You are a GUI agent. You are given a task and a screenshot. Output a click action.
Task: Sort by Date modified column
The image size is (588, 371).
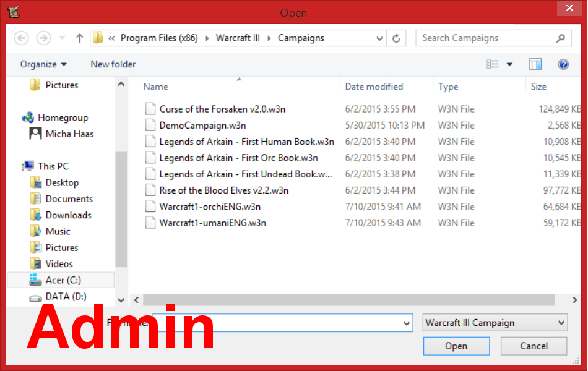pos(374,87)
